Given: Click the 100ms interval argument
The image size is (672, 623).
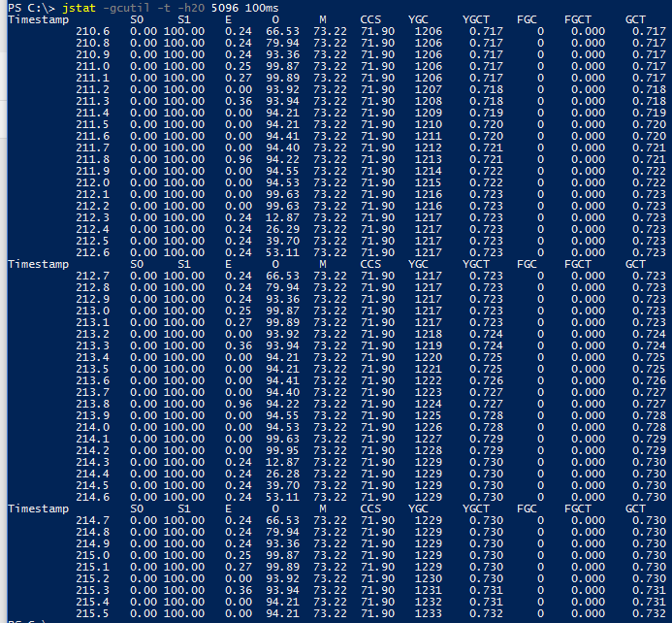Looking at the screenshot, I should point(262,8).
